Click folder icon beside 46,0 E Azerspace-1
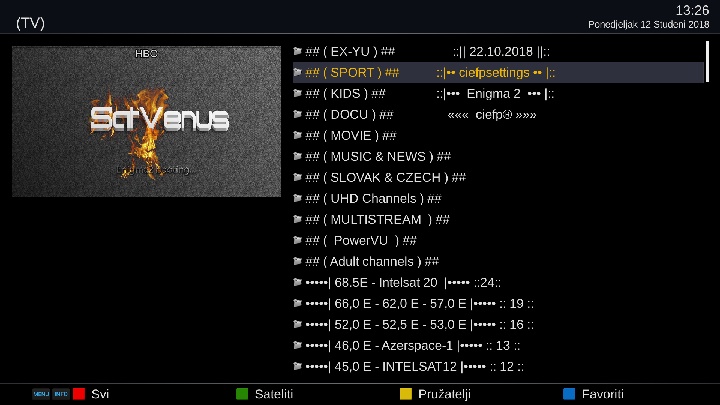The height and width of the screenshot is (405, 720). 298,345
